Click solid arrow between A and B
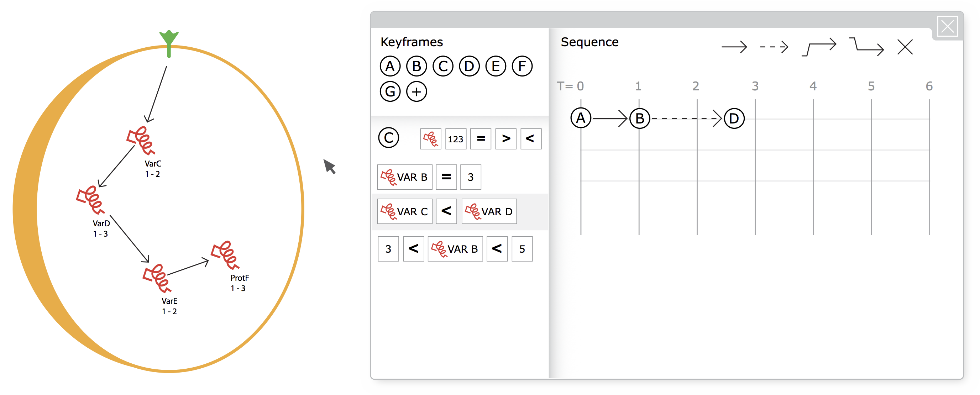The image size is (980, 395). pos(610,118)
